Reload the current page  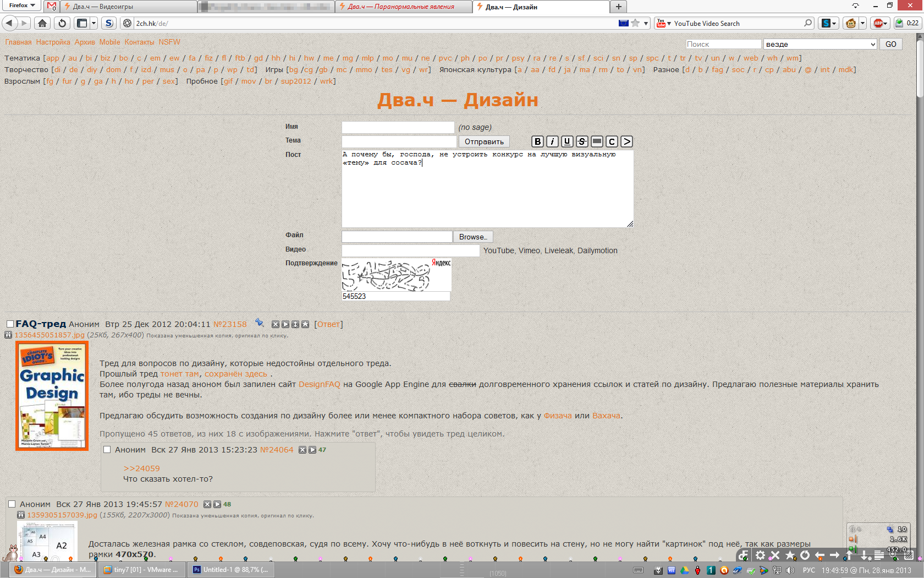click(62, 23)
